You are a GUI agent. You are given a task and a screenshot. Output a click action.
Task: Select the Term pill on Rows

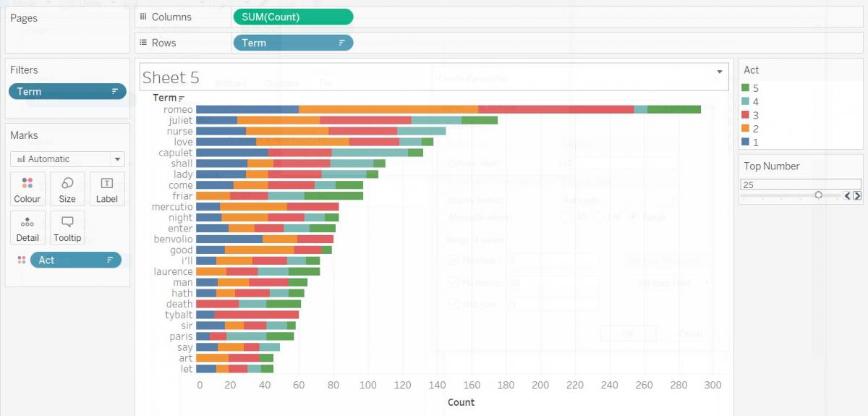click(293, 43)
